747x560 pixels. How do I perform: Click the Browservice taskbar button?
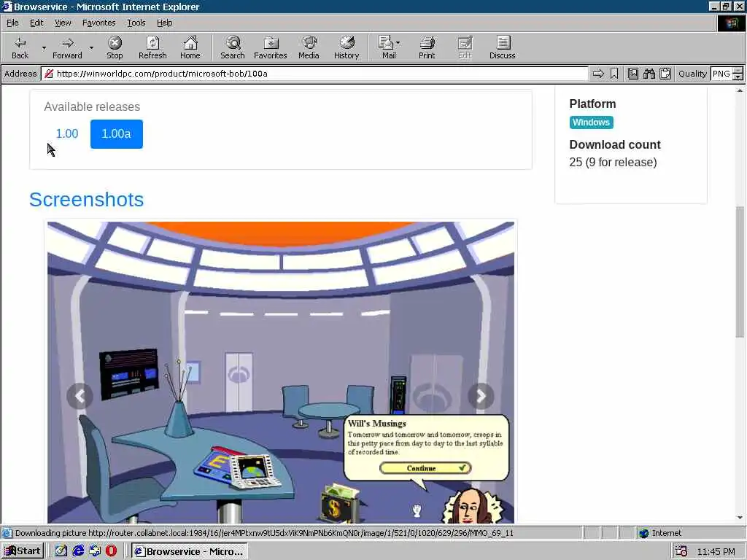(189, 551)
